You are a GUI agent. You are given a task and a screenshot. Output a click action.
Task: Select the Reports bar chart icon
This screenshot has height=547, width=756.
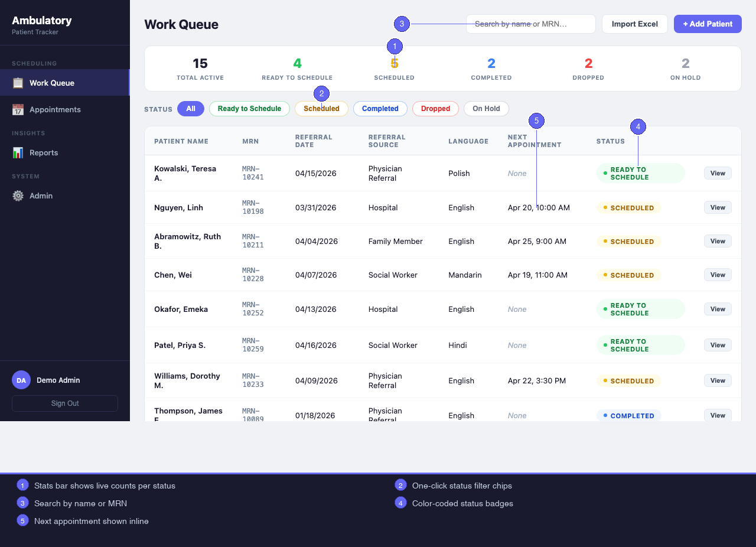[x=19, y=152]
